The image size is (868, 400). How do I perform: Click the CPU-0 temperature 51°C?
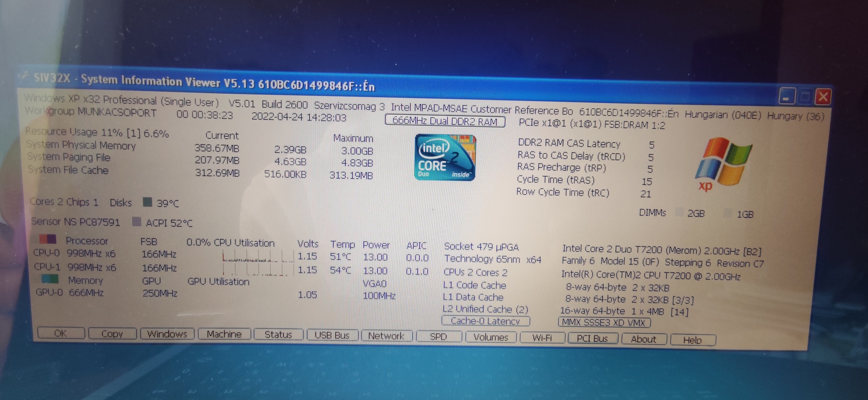pyautogui.click(x=340, y=257)
